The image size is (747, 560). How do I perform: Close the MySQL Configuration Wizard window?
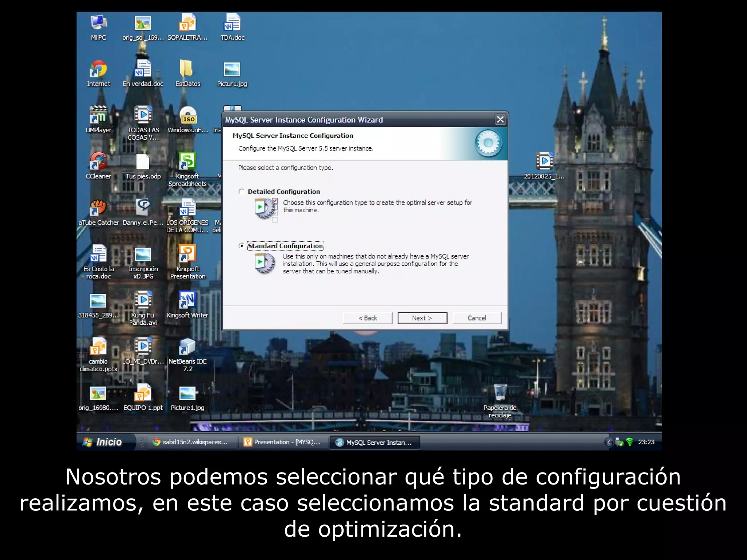(500, 120)
